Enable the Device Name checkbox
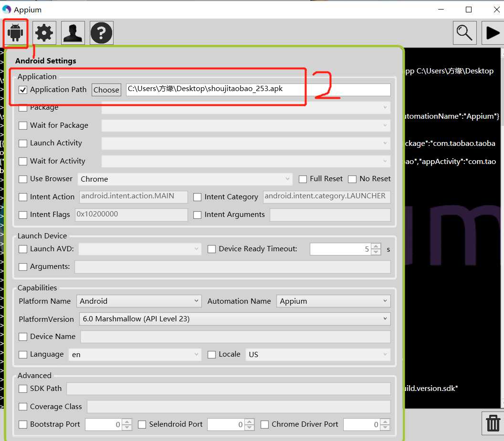This screenshot has height=441, width=504. [x=23, y=337]
